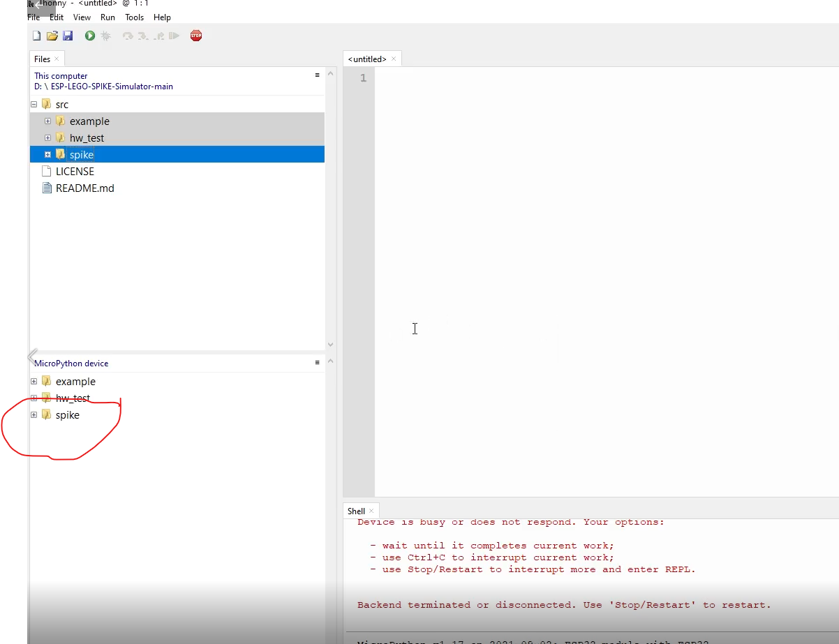This screenshot has width=839, height=644.
Task: Close the Files panel tab
Action: coord(57,59)
